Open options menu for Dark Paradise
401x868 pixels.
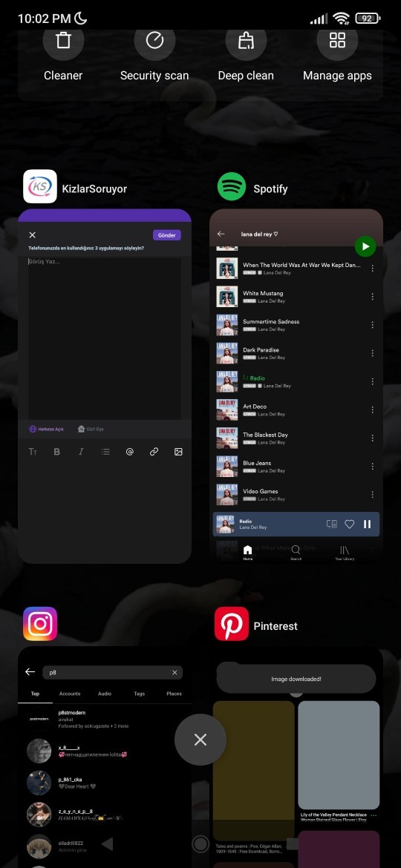coord(372,353)
